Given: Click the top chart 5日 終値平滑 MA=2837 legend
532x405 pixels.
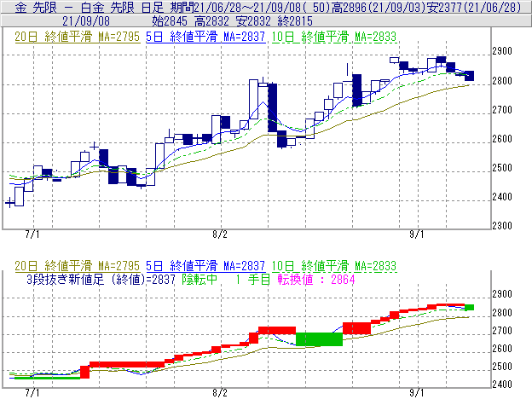Looking at the screenshot, I should click(205, 37).
